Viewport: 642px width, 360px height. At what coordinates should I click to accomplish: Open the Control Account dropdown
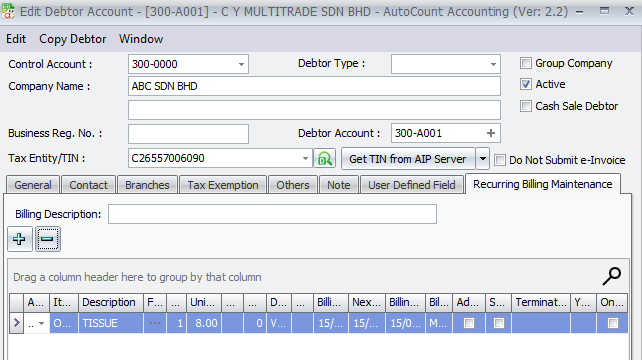pyautogui.click(x=241, y=64)
